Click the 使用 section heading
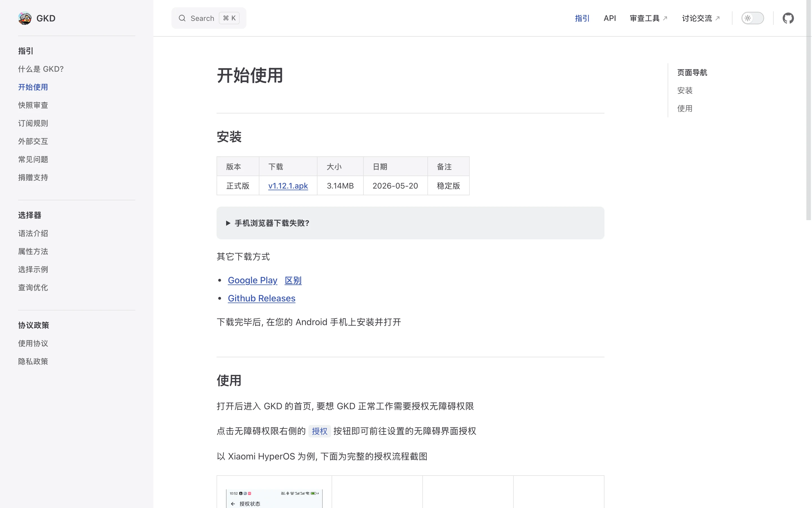The image size is (812, 508). (x=229, y=381)
